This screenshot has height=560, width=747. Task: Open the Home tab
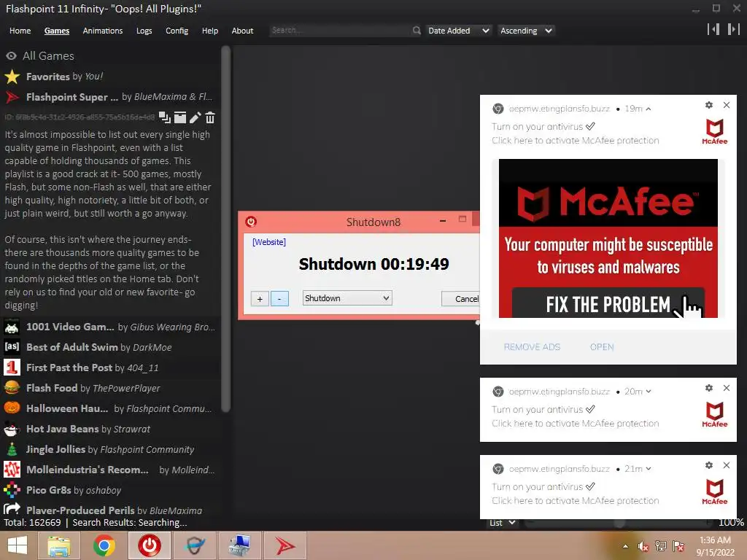[20, 31]
